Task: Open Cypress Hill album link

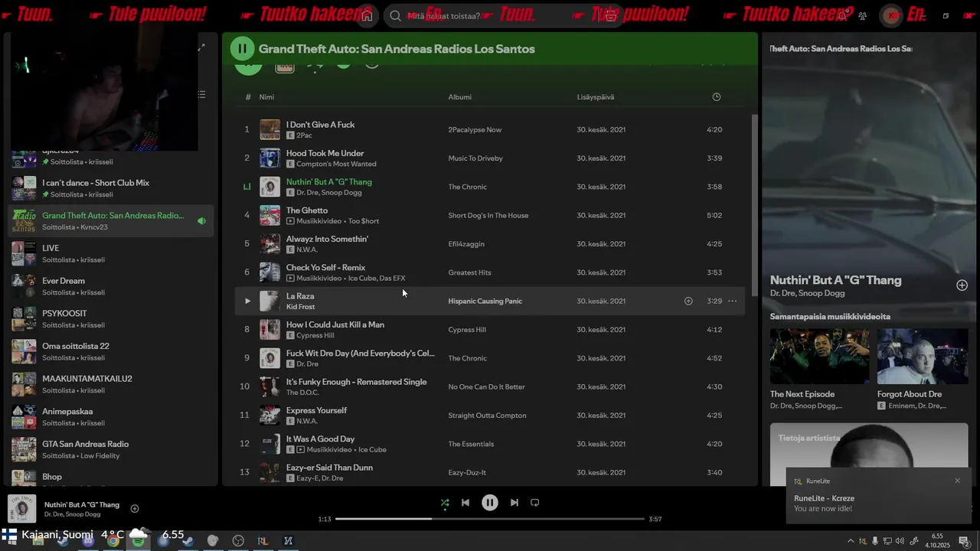Action: 469,330
